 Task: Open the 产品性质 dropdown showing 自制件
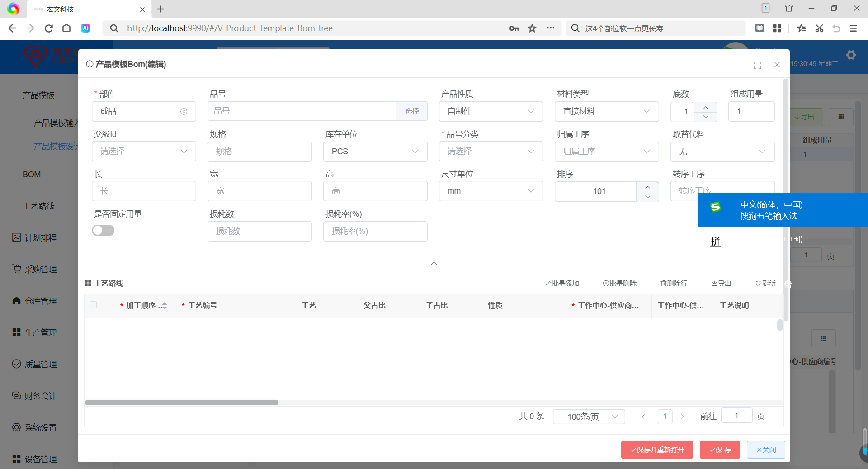point(491,111)
